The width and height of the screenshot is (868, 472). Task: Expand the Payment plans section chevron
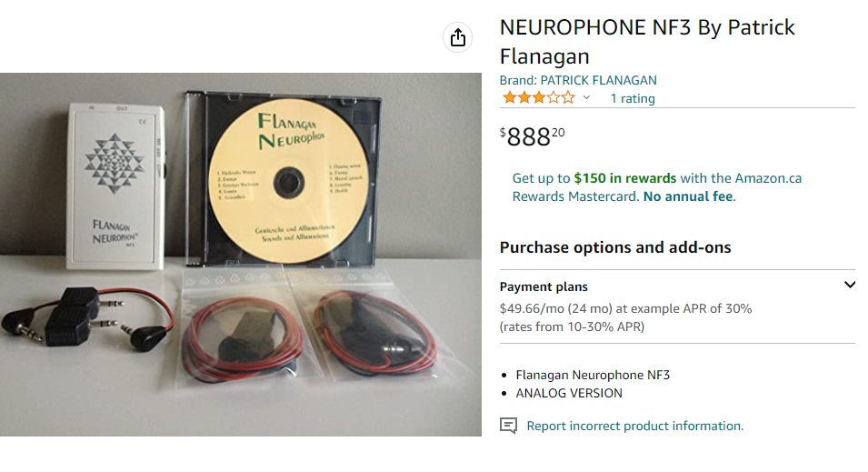pos(850,285)
